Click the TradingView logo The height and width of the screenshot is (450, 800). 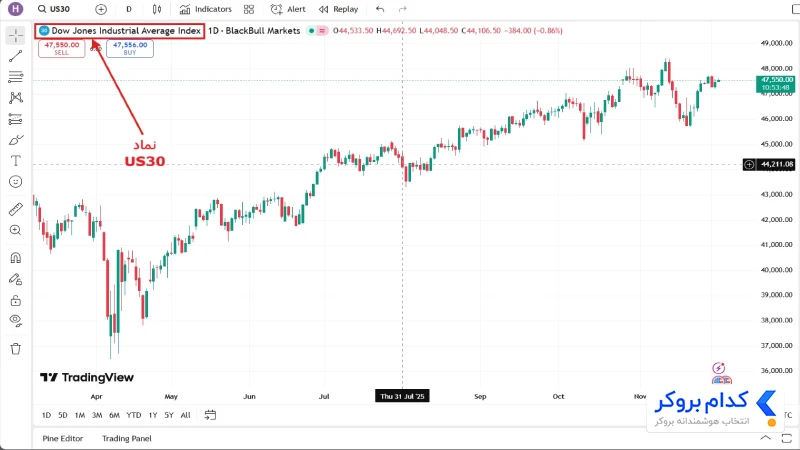point(87,378)
